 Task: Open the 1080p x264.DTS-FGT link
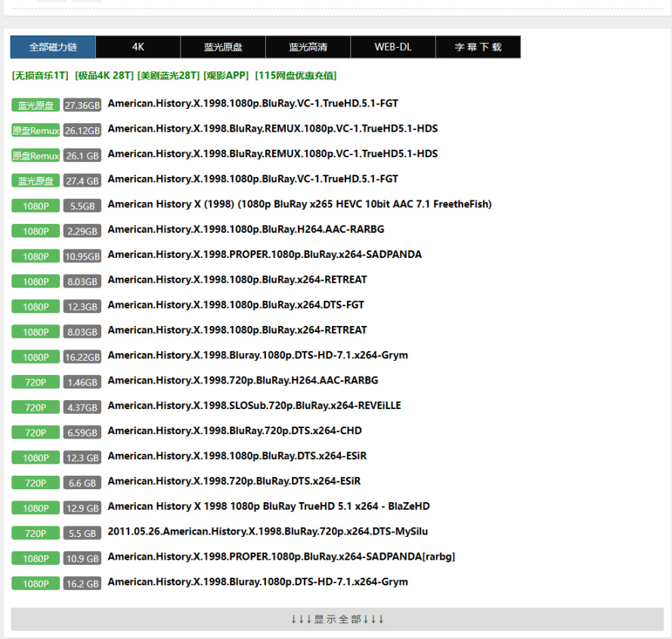236,306
